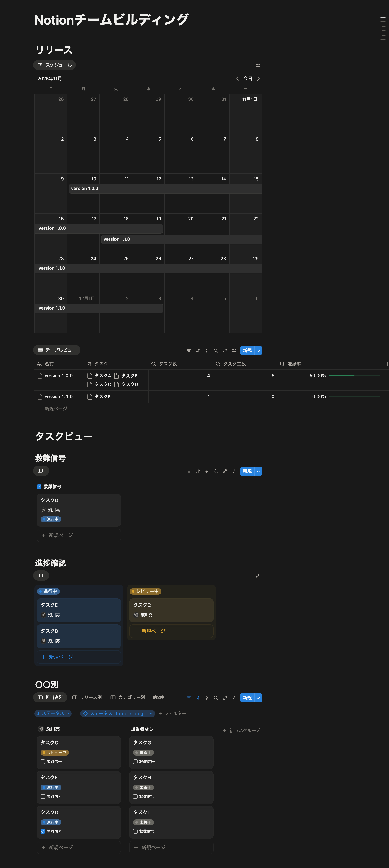This screenshot has height=868, width=389.
Task: Open the filter icon on the table view toolbar
Action: point(188,351)
